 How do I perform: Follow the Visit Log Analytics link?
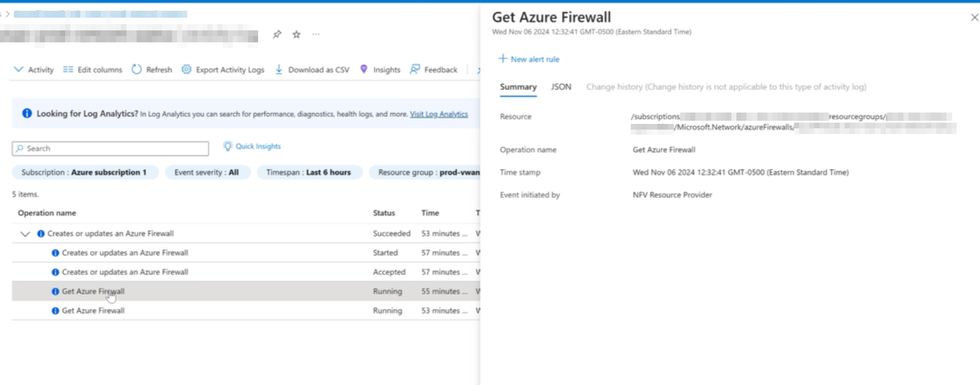click(x=439, y=114)
